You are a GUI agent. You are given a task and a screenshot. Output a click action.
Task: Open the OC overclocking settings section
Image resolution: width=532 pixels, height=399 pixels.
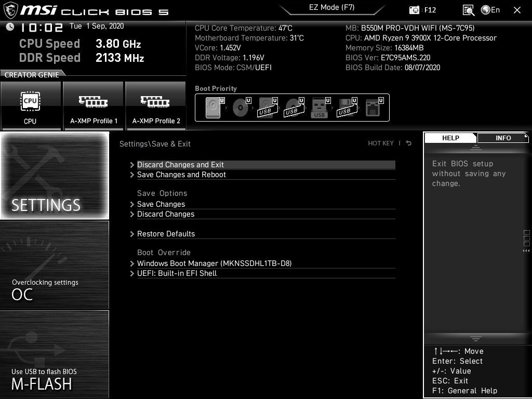pos(55,265)
